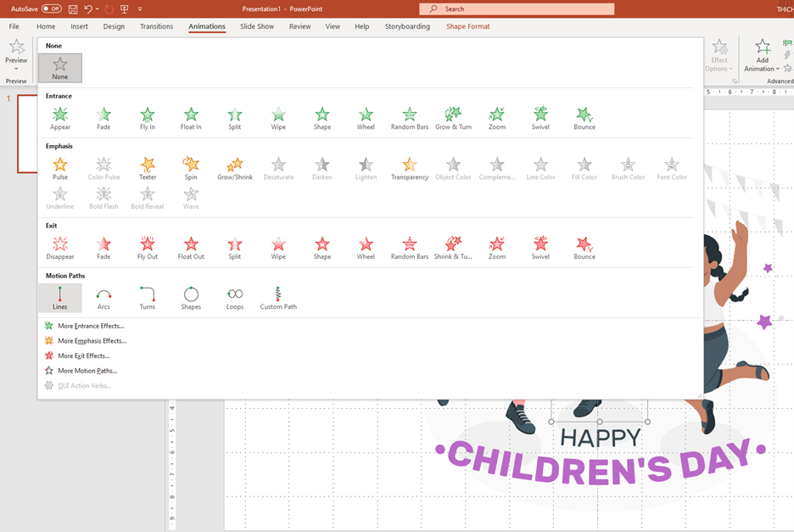Viewport: 794px width, 532px height.
Task: Apply the Disappear exit animation
Action: click(x=60, y=248)
